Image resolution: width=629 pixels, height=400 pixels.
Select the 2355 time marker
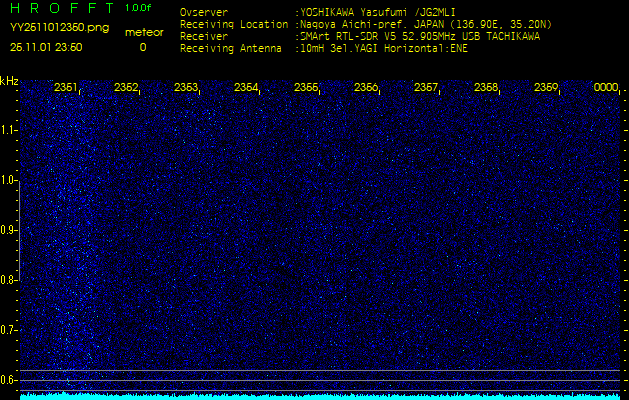[306, 88]
